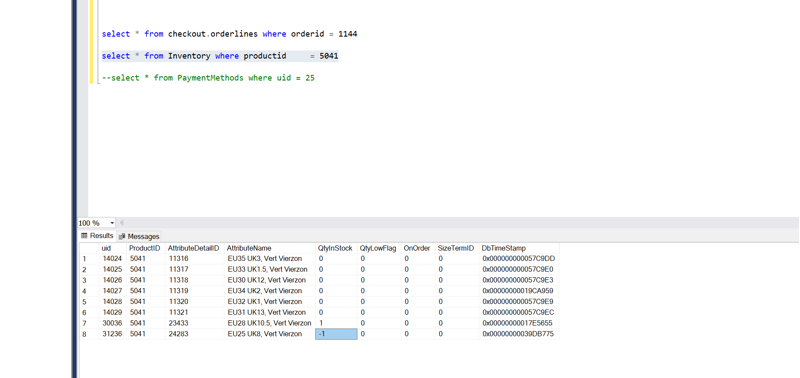Place cursor in commented PaymentMethods query line

tap(208, 79)
